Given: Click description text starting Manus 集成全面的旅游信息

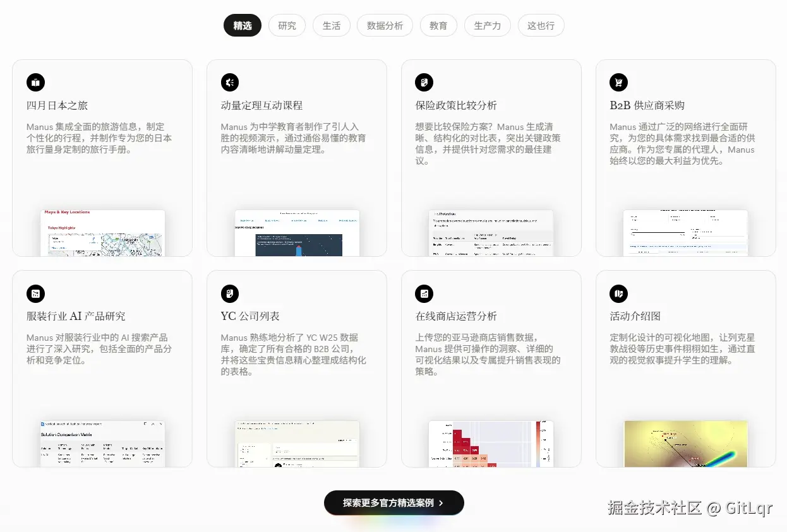Looking at the screenshot, I should (99, 138).
